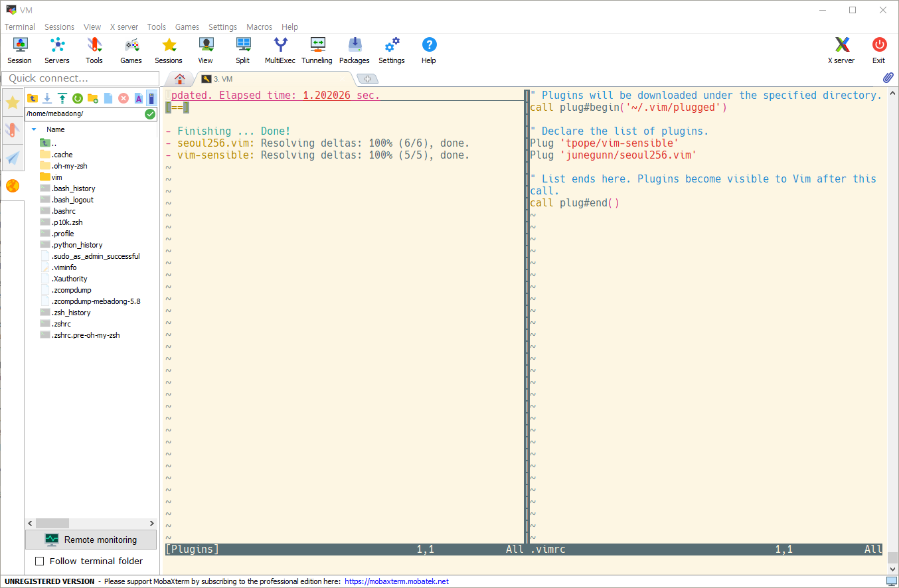Open the Games menu in menu bar

[187, 27]
